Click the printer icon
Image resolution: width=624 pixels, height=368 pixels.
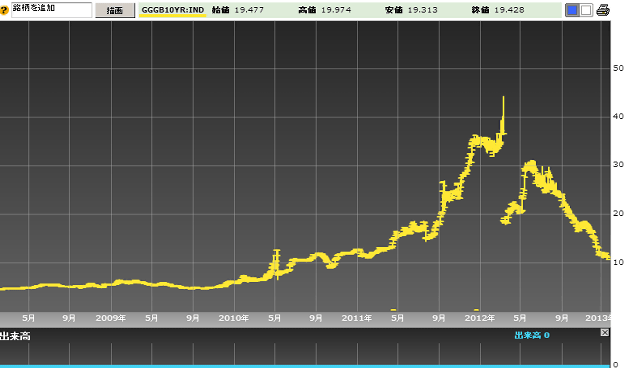(603, 10)
